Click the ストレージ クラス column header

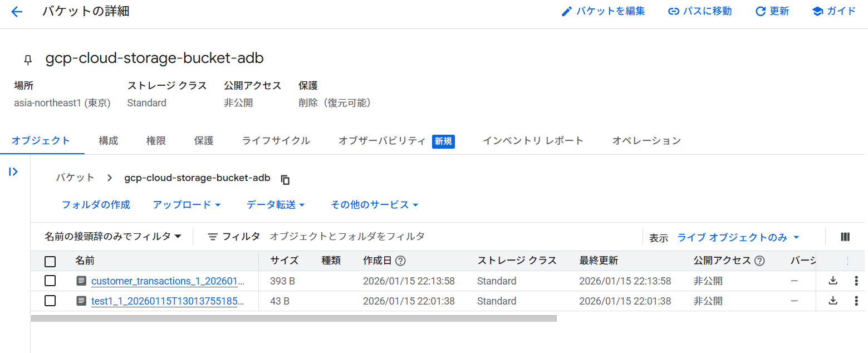[x=517, y=261]
